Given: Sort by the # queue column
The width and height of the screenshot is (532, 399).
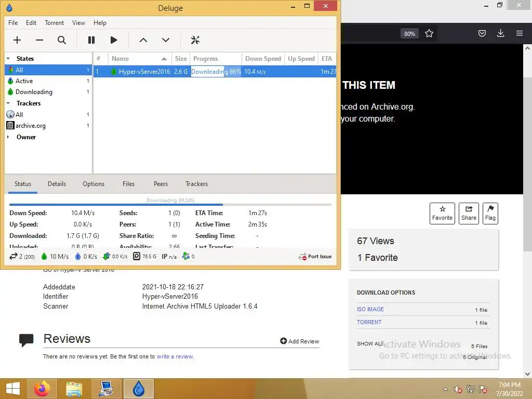Looking at the screenshot, I should click(101, 58).
